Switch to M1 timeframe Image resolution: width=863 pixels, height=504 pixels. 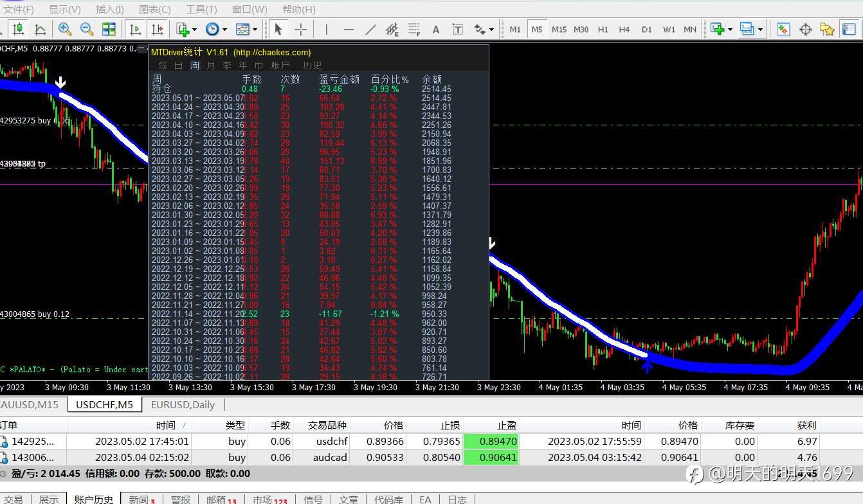[515, 29]
